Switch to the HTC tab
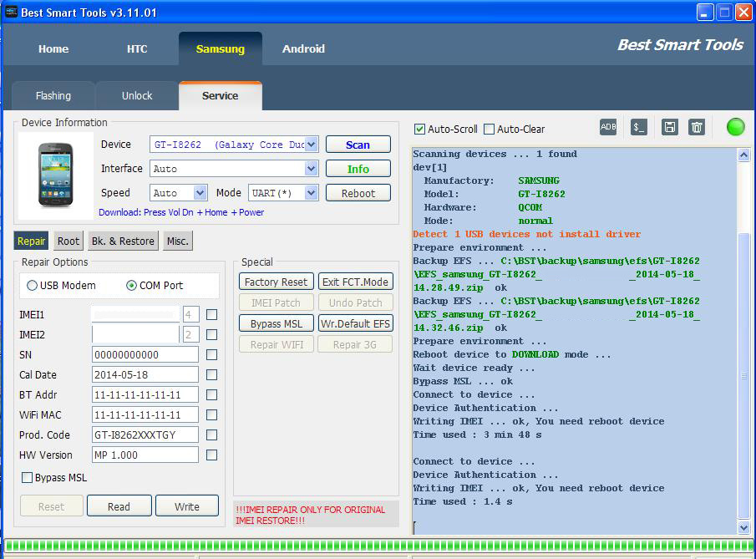 (x=137, y=48)
